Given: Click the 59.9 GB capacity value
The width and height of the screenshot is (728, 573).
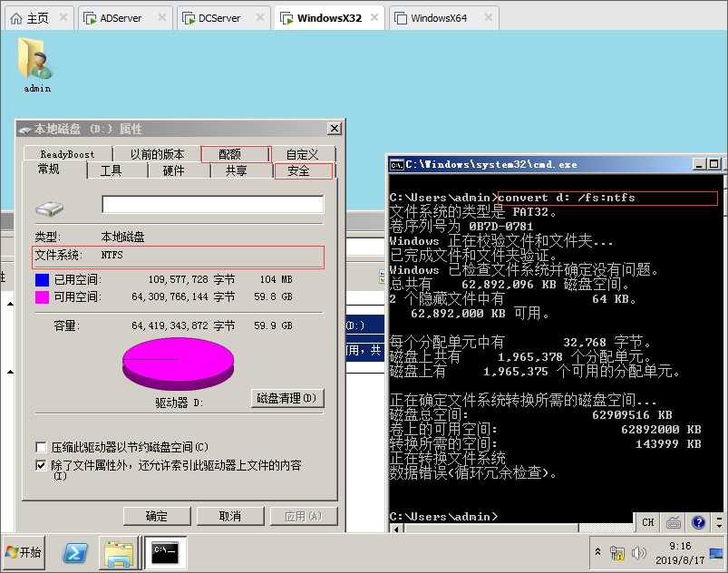Looking at the screenshot, I should tap(273, 325).
